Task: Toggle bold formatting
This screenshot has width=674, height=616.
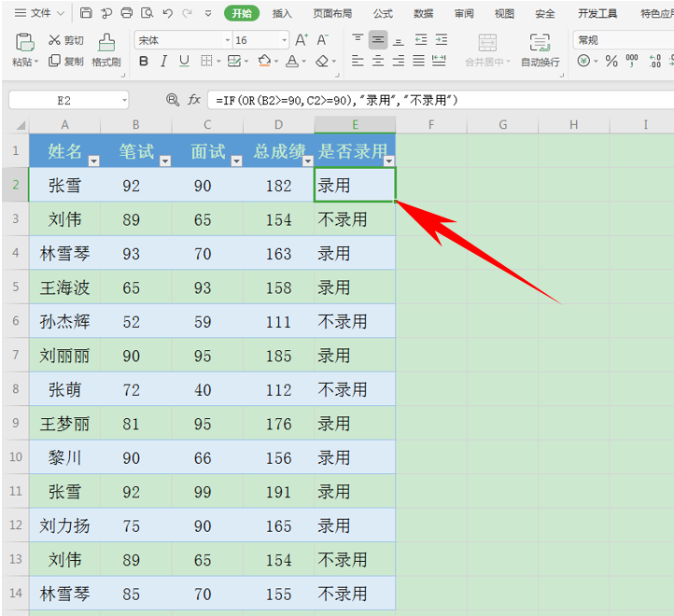Action: pyautogui.click(x=144, y=61)
